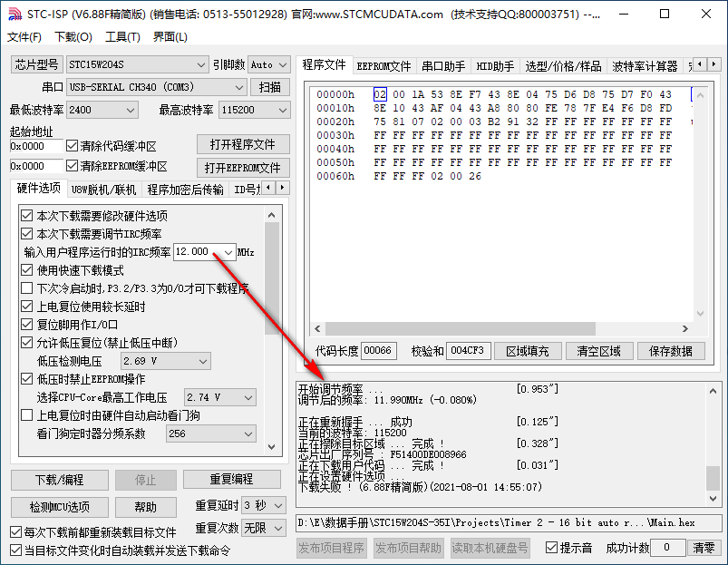Click hex viewer horizontal scrollbar thumb
728x565 pixels.
point(461,328)
